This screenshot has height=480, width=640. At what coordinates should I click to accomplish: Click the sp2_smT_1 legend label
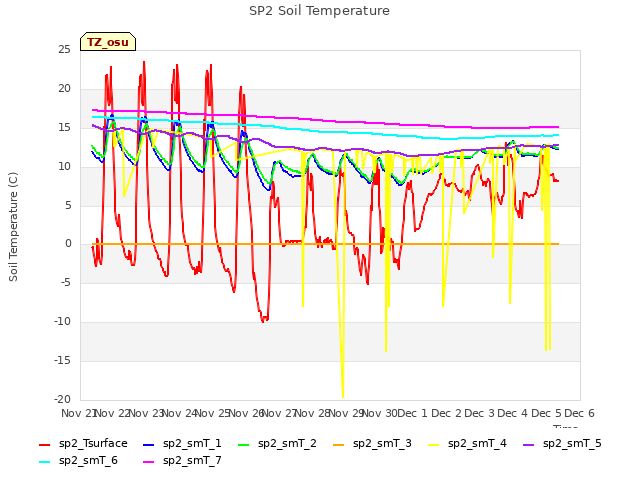(192, 443)
